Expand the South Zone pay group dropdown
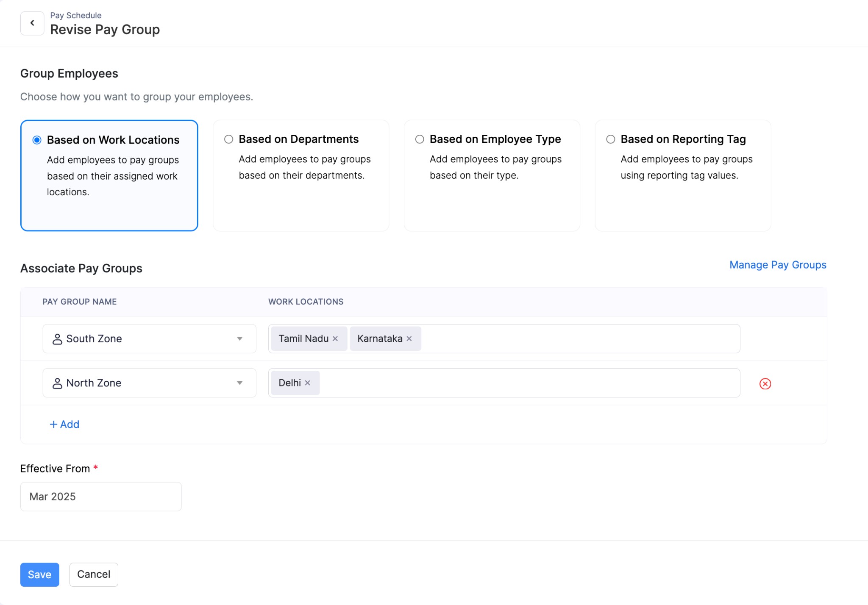The height and width of the screenshot is (605, 868). tap(239, 339)
